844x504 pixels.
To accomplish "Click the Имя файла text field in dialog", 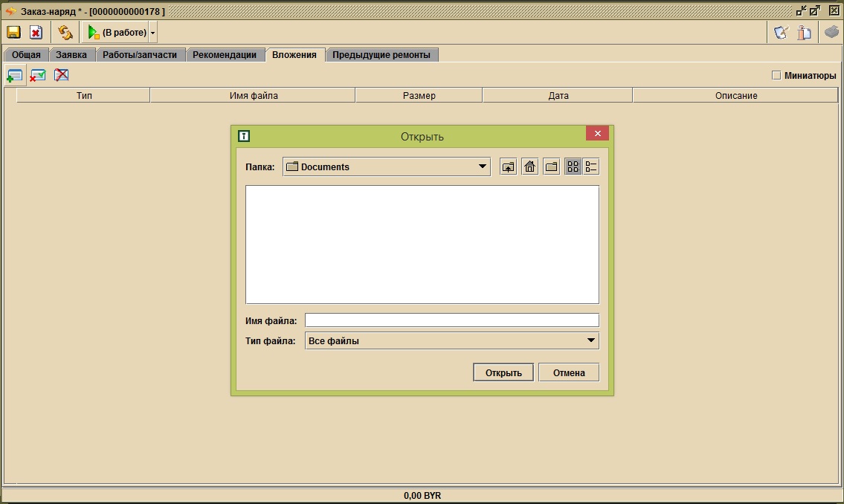I will coord(452,320).
